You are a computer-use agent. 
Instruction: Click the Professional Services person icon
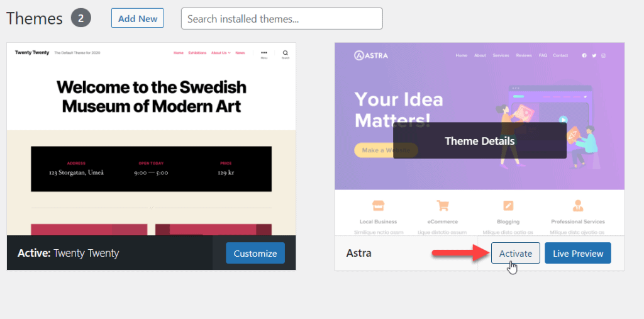[x=578, y=205]
